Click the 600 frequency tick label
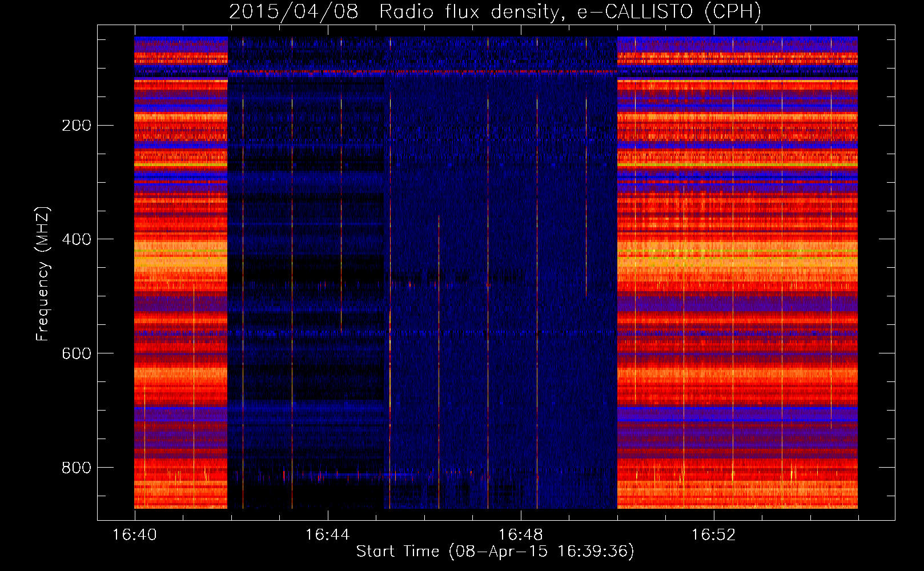The image size is (924, 571). 77,353
